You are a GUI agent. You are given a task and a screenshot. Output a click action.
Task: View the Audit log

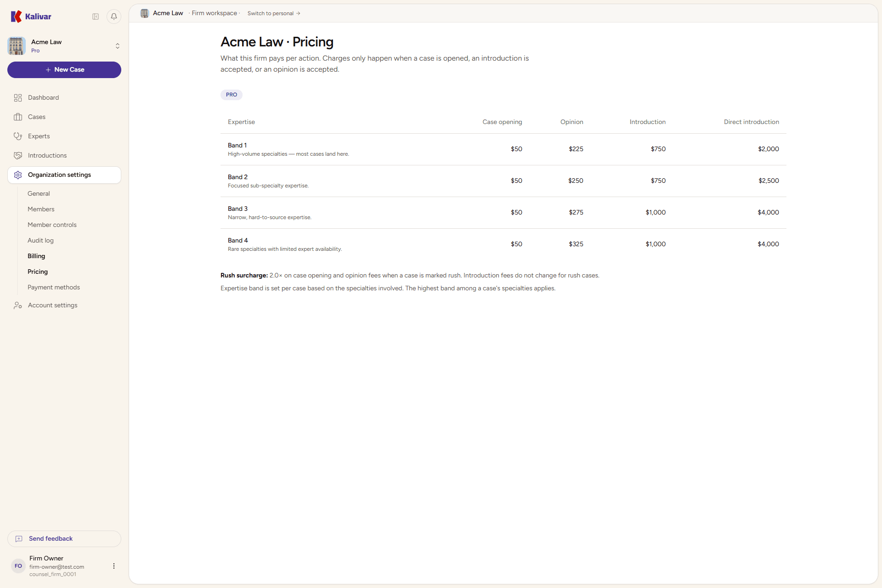pyautogui.click(x=40, y=241)
